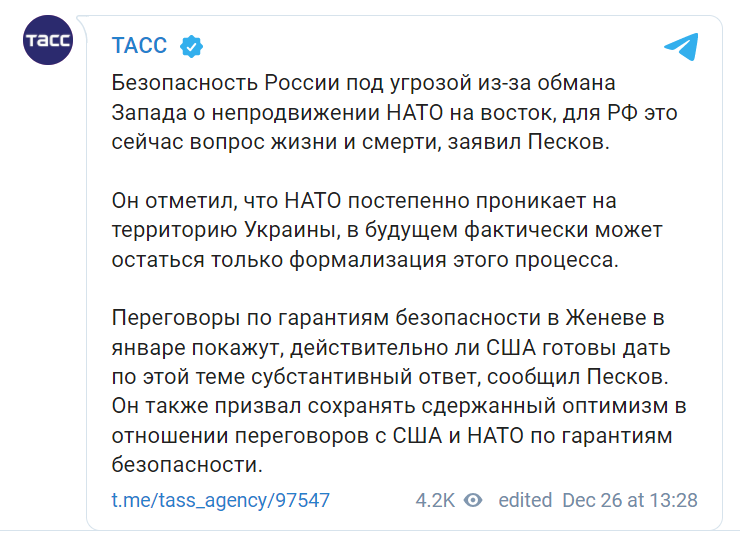Click the paragraph starting "Он отметил"
Image resolution: width=740 pixels, height=541 pixels.
coord(387,230)
